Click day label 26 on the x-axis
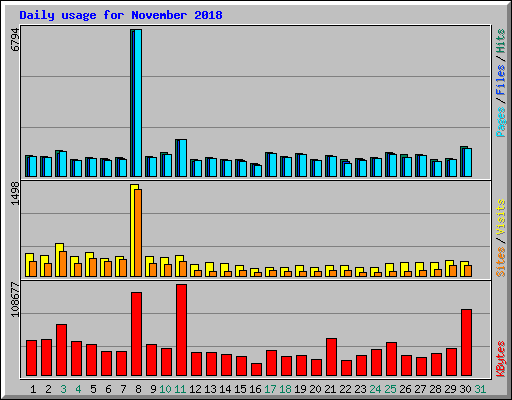The width and height of the screenshot is (512, 400). coord(405,389)
